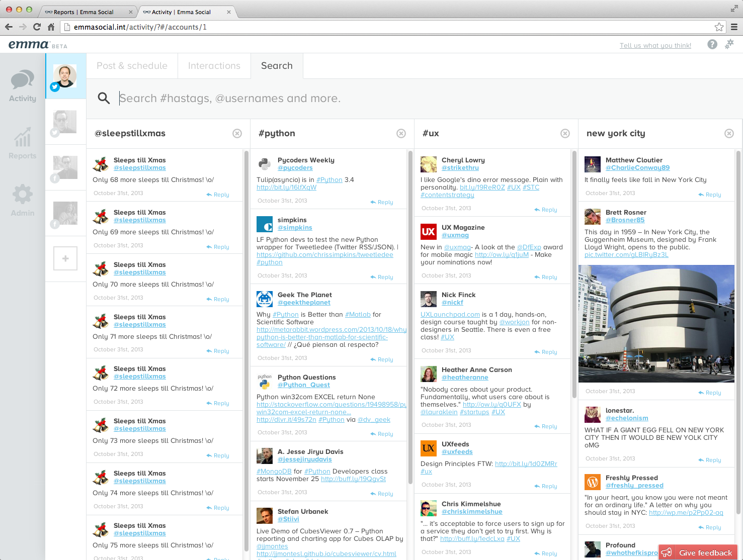
Task: Dismiss the new york city column
Action: [x=729, y=133]
